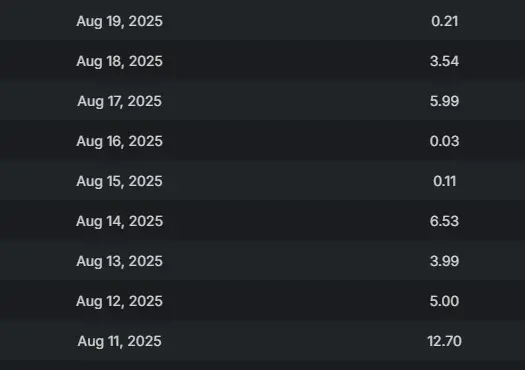Click the 0.11 value

444,181
